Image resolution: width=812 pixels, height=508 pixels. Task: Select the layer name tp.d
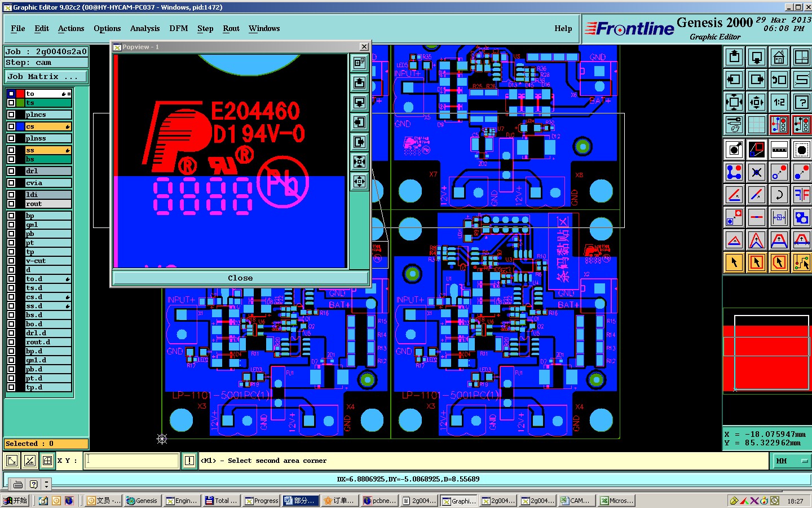(x=48, y=387)
